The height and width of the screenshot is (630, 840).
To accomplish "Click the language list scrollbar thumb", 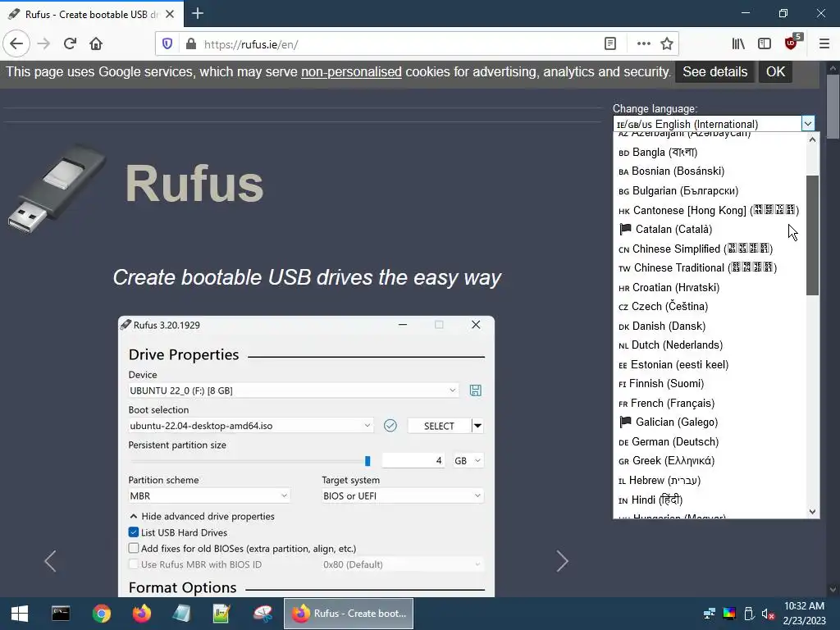I will (812, 235).
